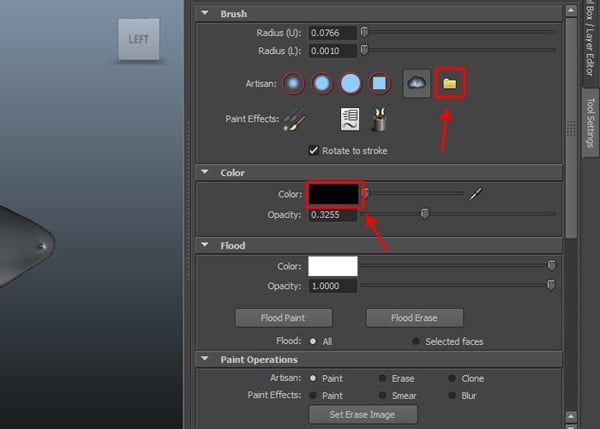Image resolution: width=600 pixels, height=429 pixels.
Task: Click the Paint Effects bucket icon
Action: 380,120
